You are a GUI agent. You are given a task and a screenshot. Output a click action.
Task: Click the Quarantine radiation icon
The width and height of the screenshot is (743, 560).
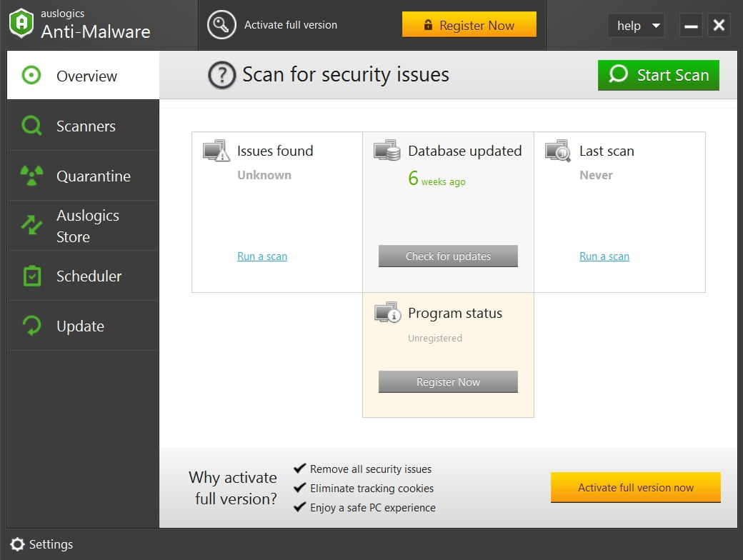pos(31,176)
